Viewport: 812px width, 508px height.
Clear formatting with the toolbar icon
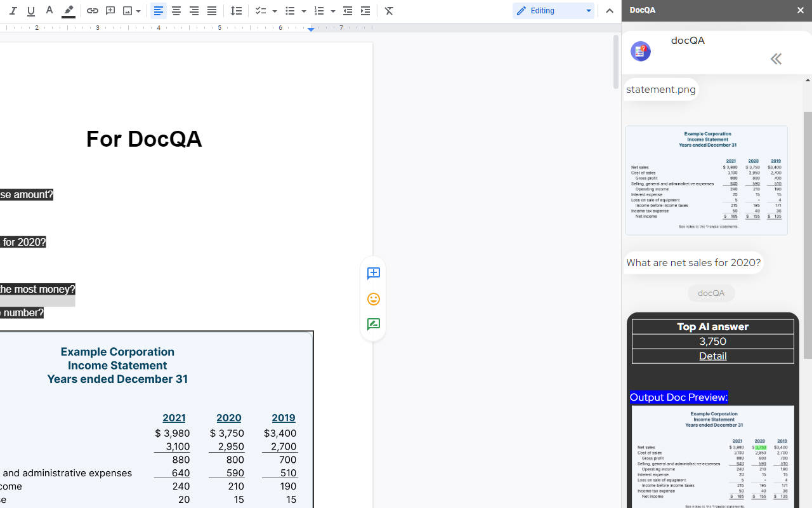(390, 11)
